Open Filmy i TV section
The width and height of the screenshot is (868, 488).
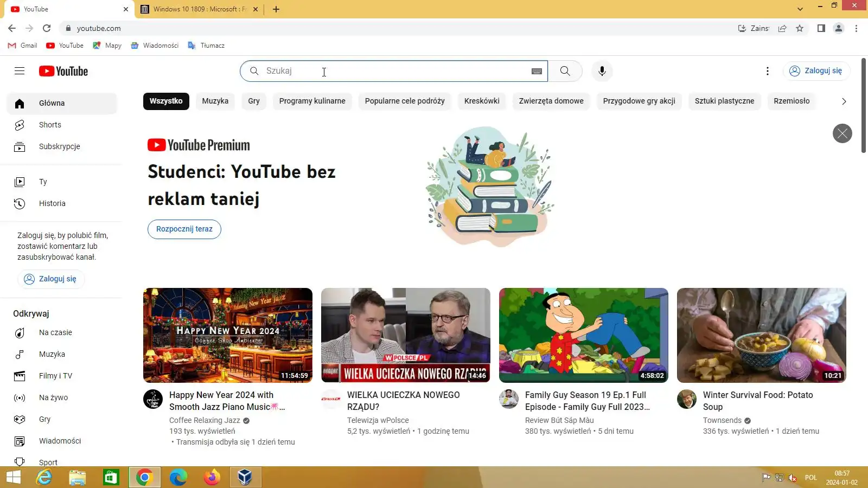(x=62, y=376)
